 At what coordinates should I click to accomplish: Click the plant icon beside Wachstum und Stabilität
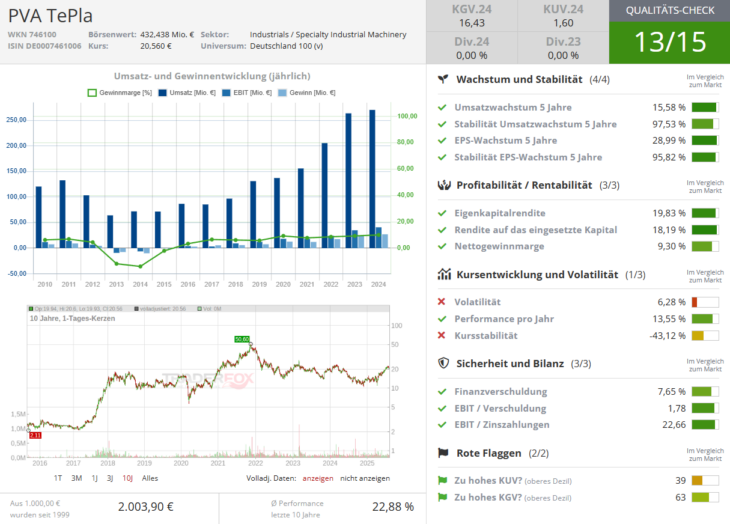tap(443, 79)
